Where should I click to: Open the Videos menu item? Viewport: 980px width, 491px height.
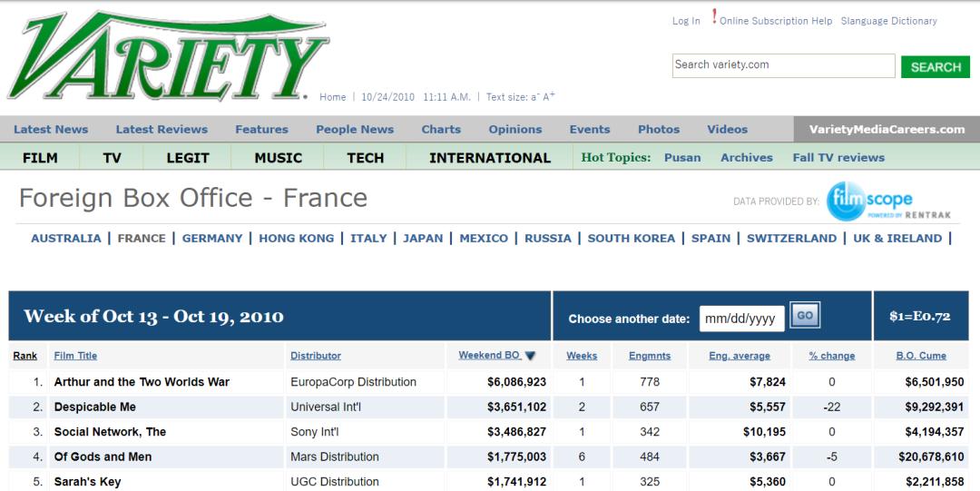727,130
